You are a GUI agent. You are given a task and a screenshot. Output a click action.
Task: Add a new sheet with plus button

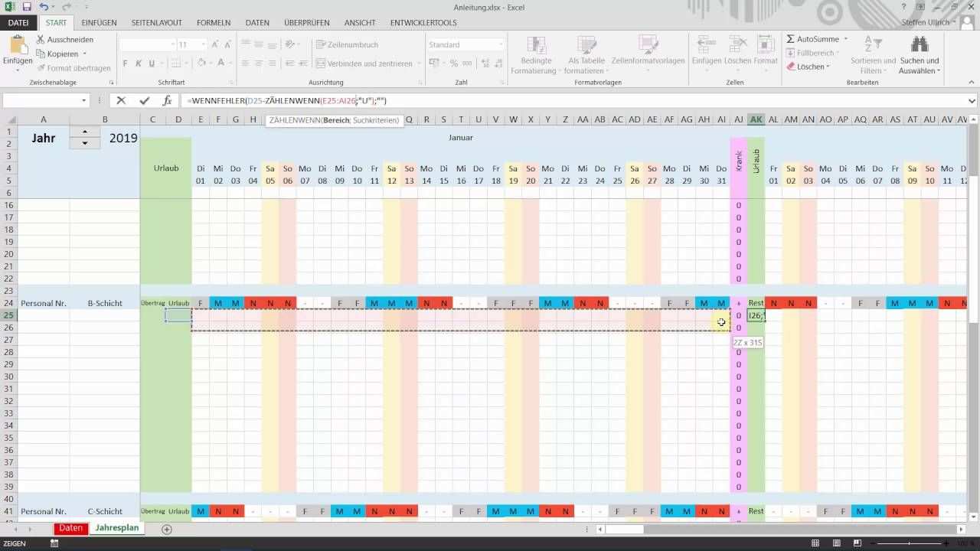coord(167,529)
